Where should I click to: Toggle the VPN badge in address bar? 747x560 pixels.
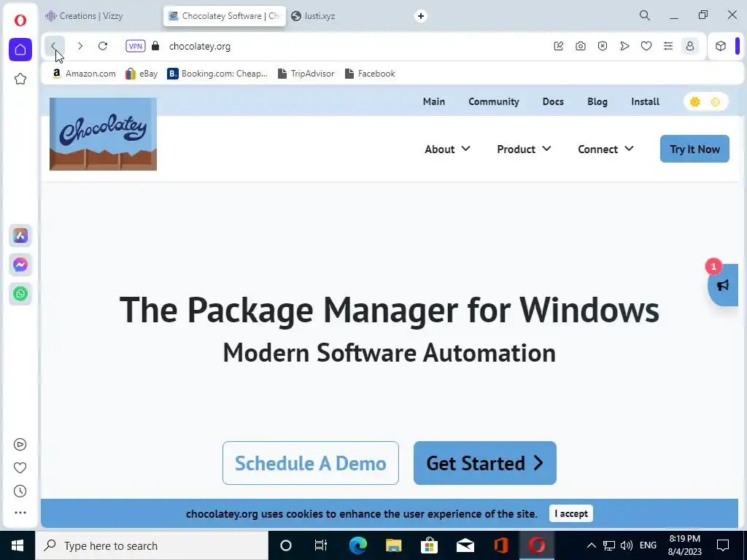coord(136,46)
